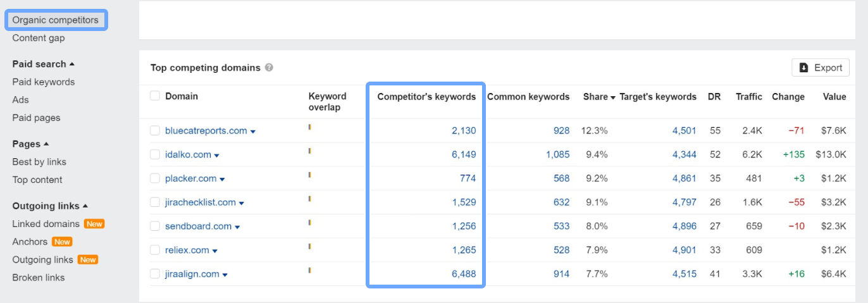The height and width of the screenshot is (303, 868).
Task: Open Top content report
Action: (37, 180)
